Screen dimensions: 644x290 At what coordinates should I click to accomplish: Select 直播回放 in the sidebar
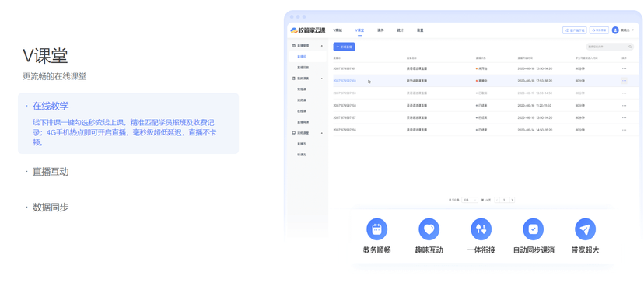pos(303,68)
